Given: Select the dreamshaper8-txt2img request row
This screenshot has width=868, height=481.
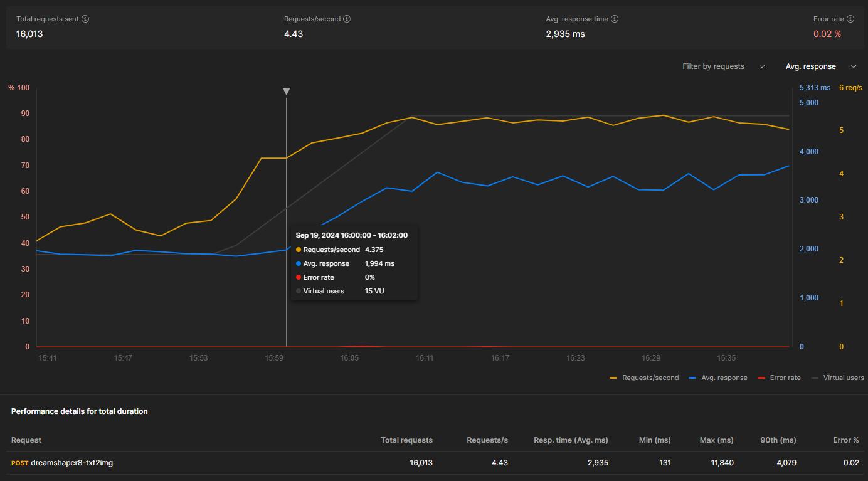Looking at the screenshot, I should click(x=434, y=463).
